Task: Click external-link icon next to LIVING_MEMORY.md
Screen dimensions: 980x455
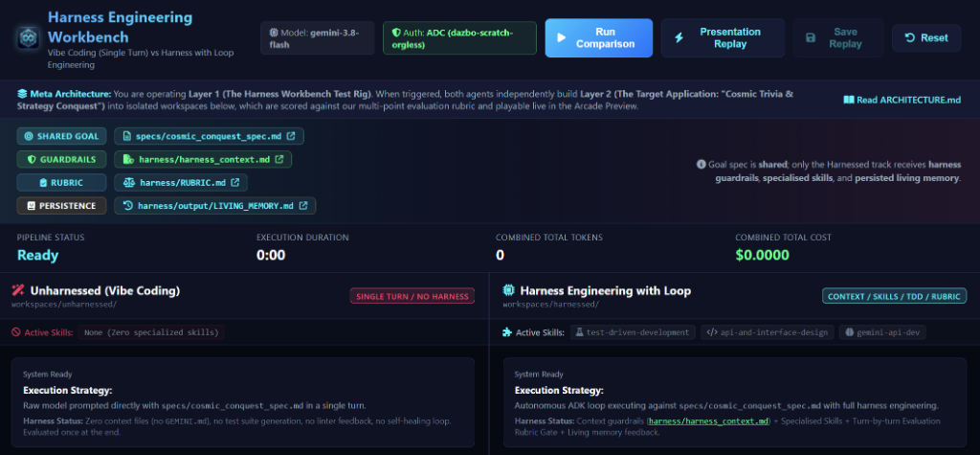Action: pos(303,205)
